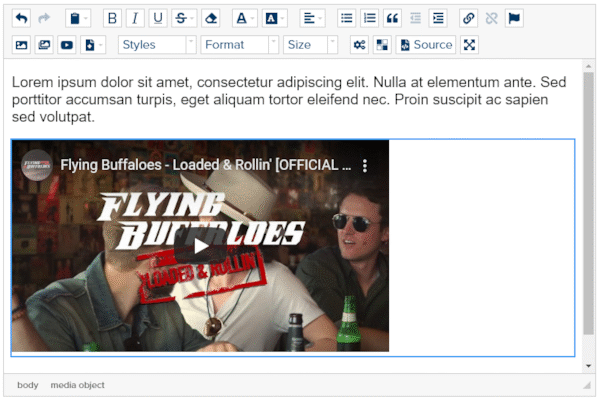
Task: Click the Redo arrow icon
Action: pyautogui.click(x=44, y=18)
